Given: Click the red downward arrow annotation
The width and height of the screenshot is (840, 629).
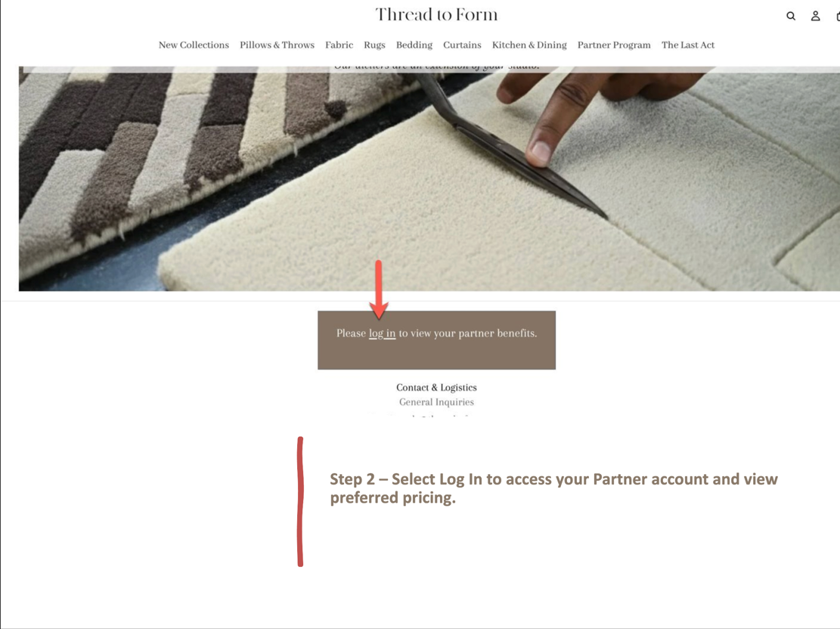Looking at the screenshot, I should coord(379,290).
